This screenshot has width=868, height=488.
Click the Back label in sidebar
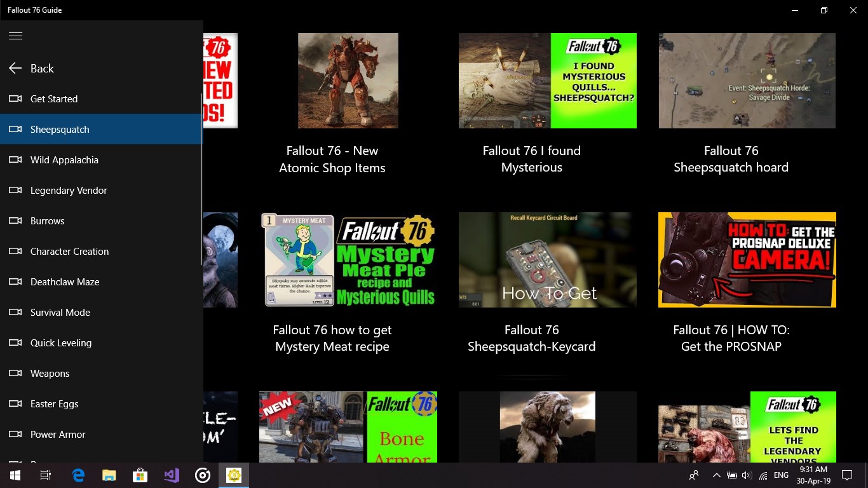tap(42, 68)
